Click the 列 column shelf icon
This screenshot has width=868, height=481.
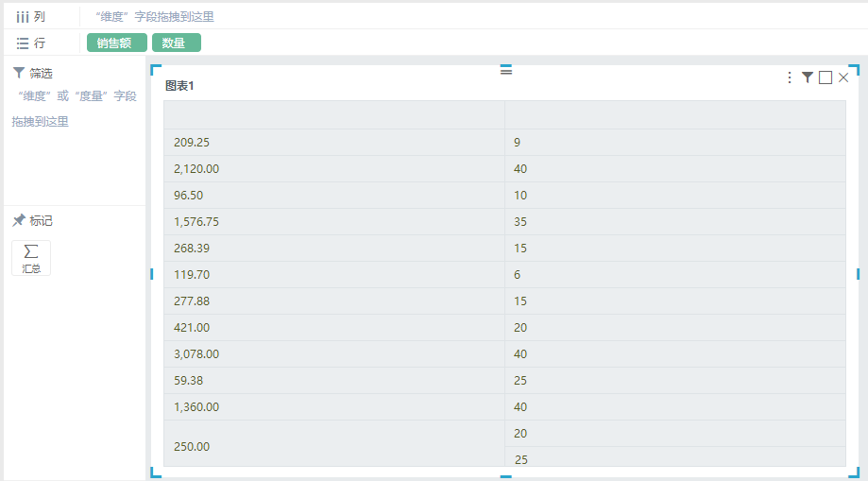click(22, 17)
